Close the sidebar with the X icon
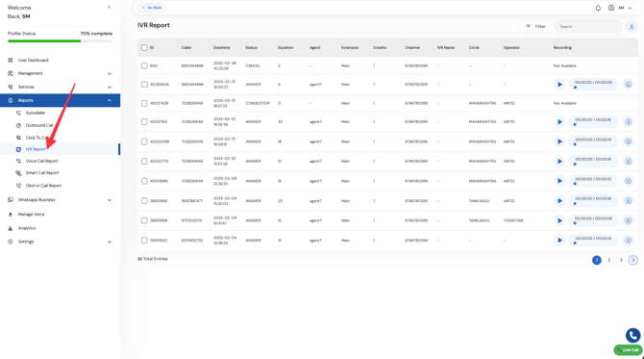The width and height of the screenshot is (644, 359). [x=109, y=7]
